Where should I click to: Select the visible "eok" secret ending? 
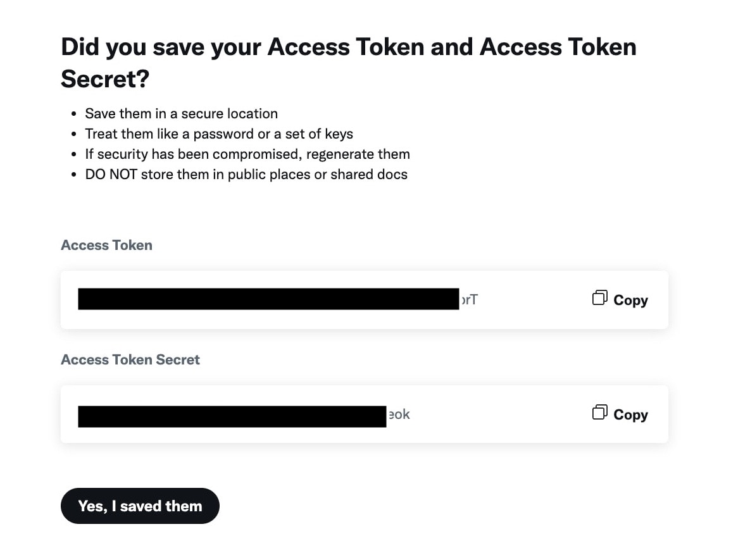point(399,414)
